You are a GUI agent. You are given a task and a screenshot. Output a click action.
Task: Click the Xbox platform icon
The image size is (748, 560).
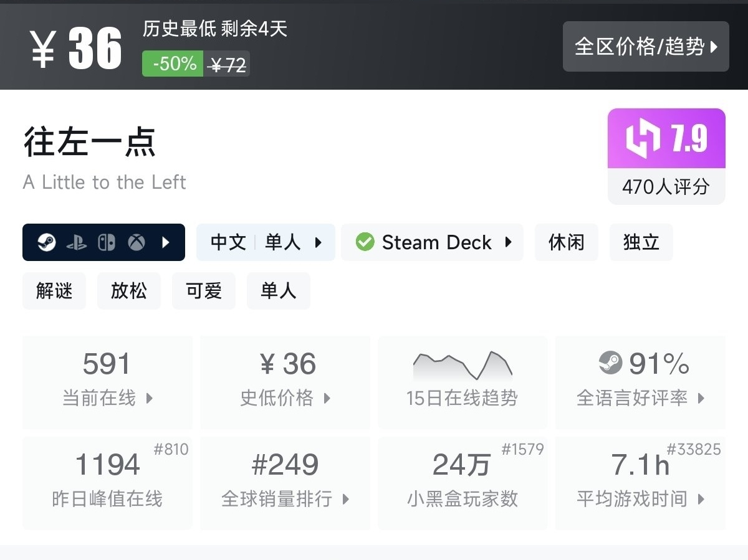click(x=137, y=242)
